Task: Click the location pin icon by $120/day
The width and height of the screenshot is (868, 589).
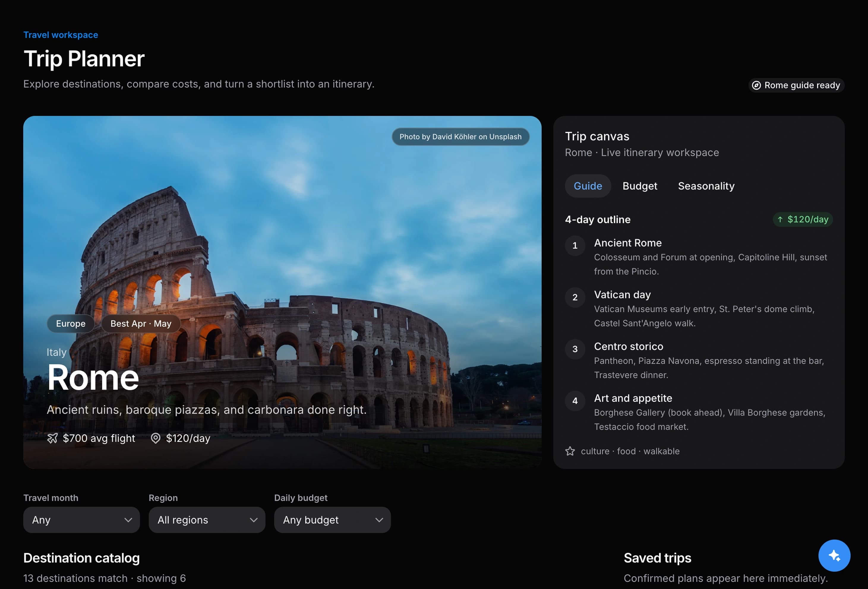Action: [156, 438]
